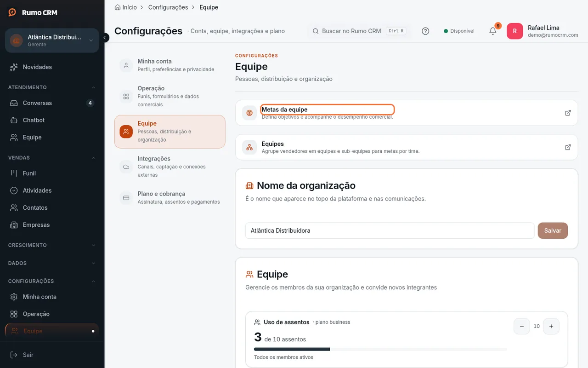
Task: Expand the Crescimento sidebar section
Action: 52,245
